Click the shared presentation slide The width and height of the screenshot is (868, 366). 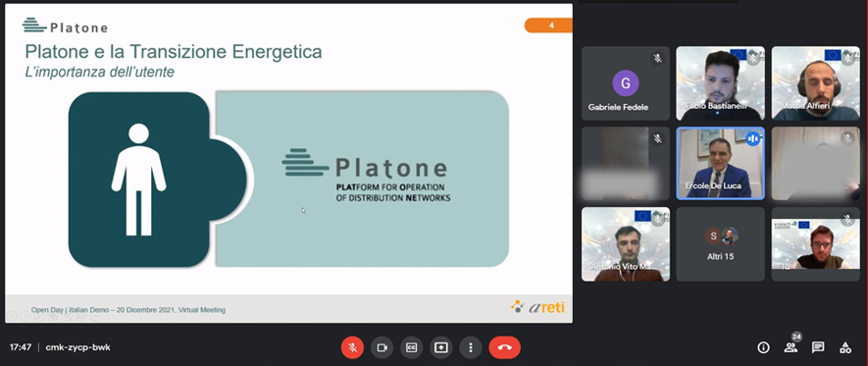coord(288,163)
